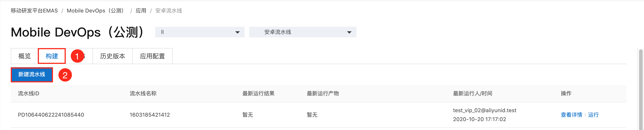Select pipeline ID PD106440622241085440
Screen dimensions: 644x130
pos(51,115)
